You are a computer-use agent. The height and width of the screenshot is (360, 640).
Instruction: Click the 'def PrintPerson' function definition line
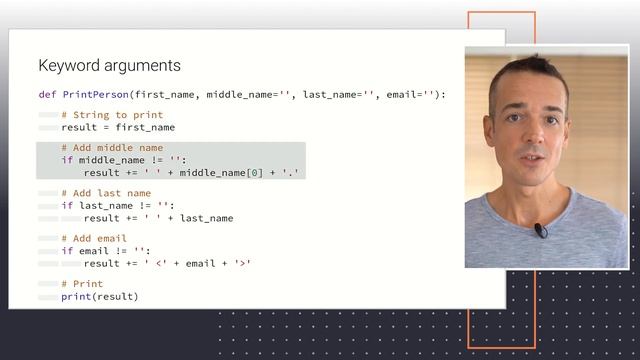(242, 95)
